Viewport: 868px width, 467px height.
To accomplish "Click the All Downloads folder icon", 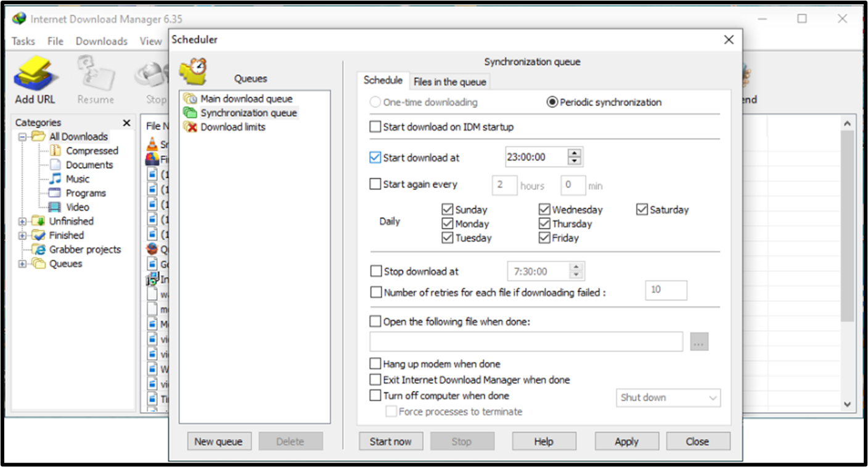I will [39, 136].
